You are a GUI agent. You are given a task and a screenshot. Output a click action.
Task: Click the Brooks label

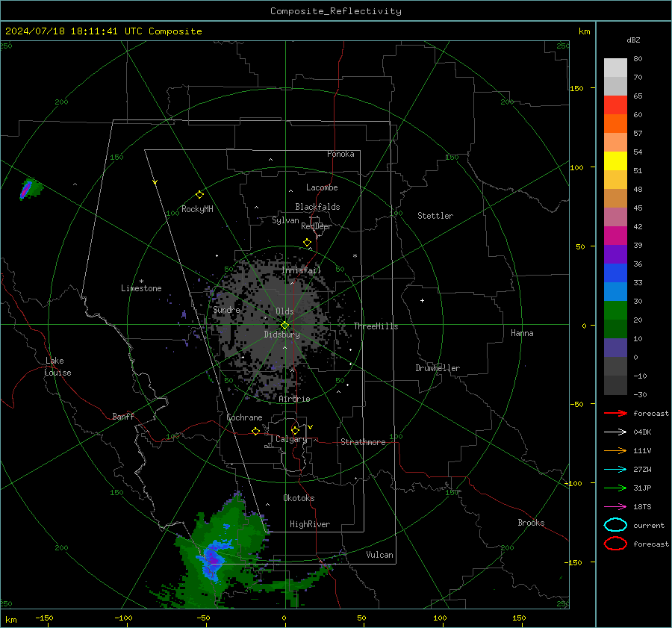tap(531, 523)
